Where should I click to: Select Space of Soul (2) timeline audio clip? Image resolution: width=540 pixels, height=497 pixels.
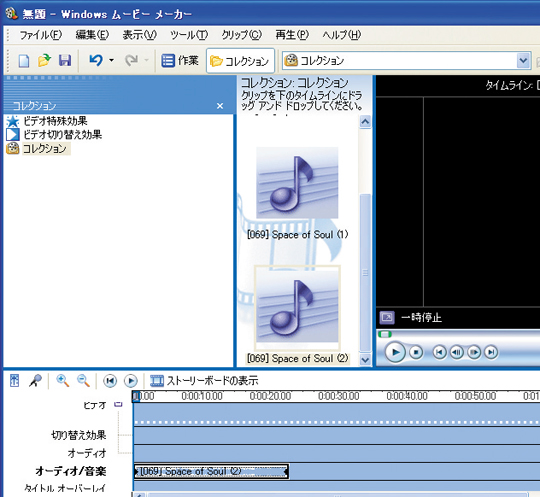pyautogui.click(x=211, y=471)
